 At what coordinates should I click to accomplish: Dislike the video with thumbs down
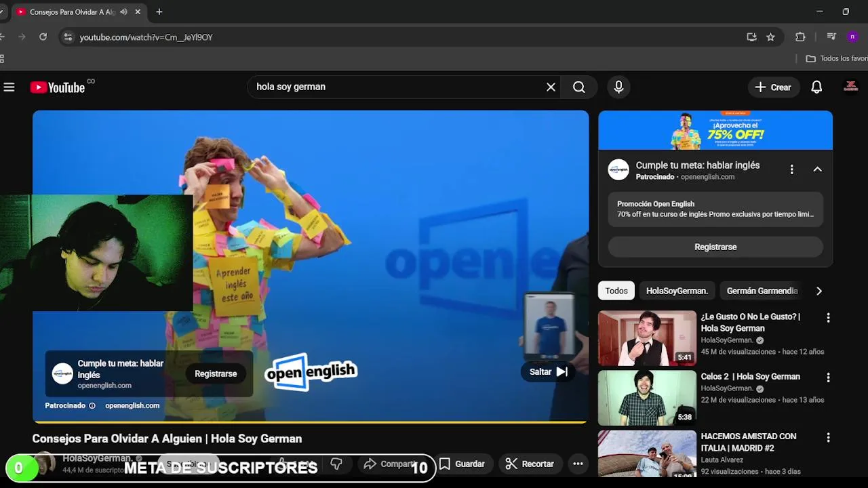tap(336, 464)
